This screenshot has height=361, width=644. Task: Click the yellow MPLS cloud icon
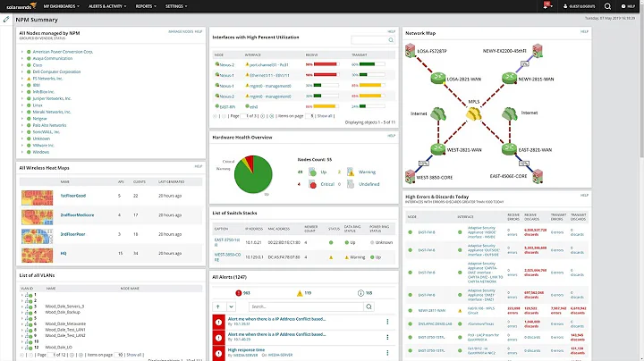(473, 113)
